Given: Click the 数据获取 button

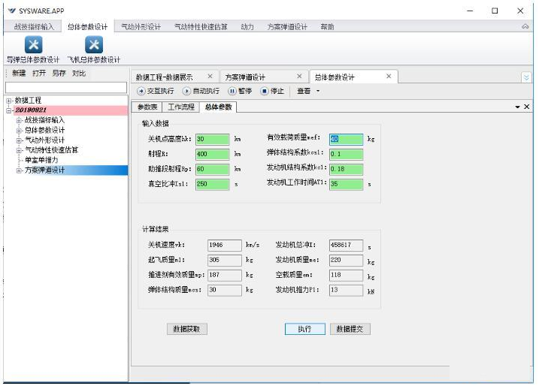Looking at the screenshot, I should coord(187,329).
